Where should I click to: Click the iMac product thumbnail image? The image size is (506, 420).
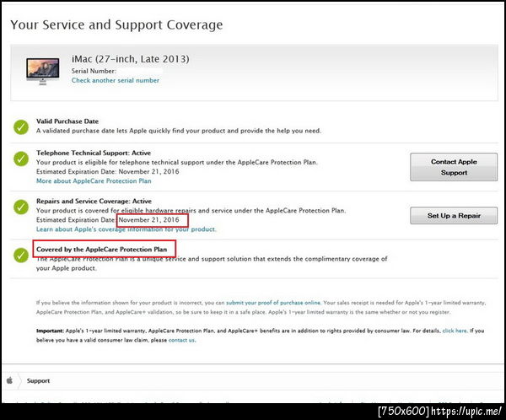(43, 71)
